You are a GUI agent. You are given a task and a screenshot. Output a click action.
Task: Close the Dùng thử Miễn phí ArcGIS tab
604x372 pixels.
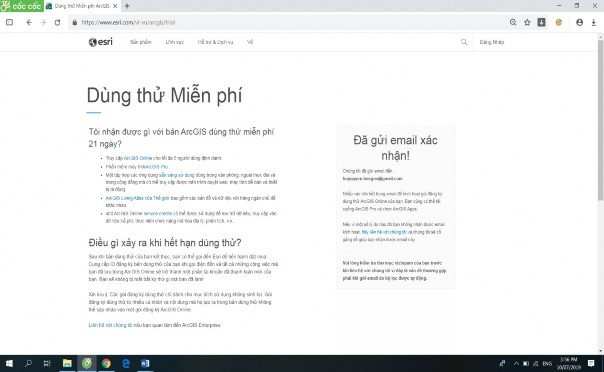pos(115,6)
